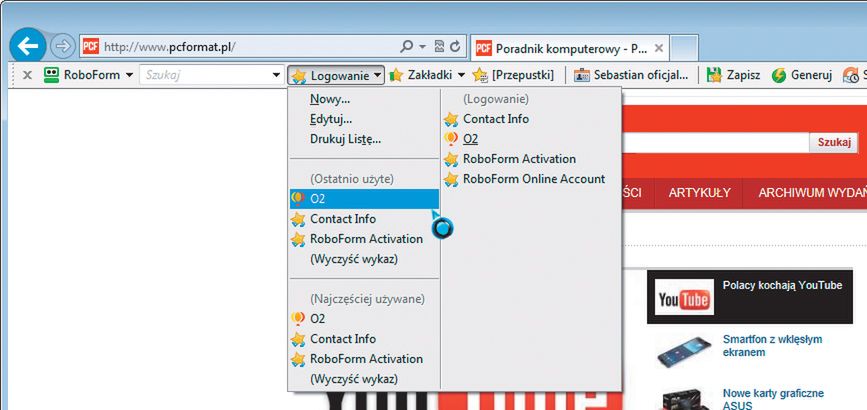This screenshot has width=867, height=410.
Task: Close the RoboForm toolbar with the X
Action: click(x=27, y=75)
